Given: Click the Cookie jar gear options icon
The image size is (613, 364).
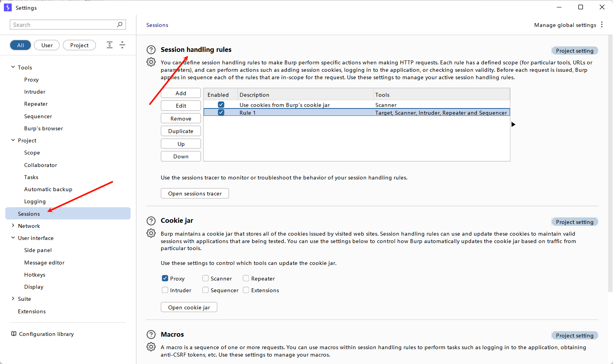Looking at the screenshot, I should (x=151, y=233).
